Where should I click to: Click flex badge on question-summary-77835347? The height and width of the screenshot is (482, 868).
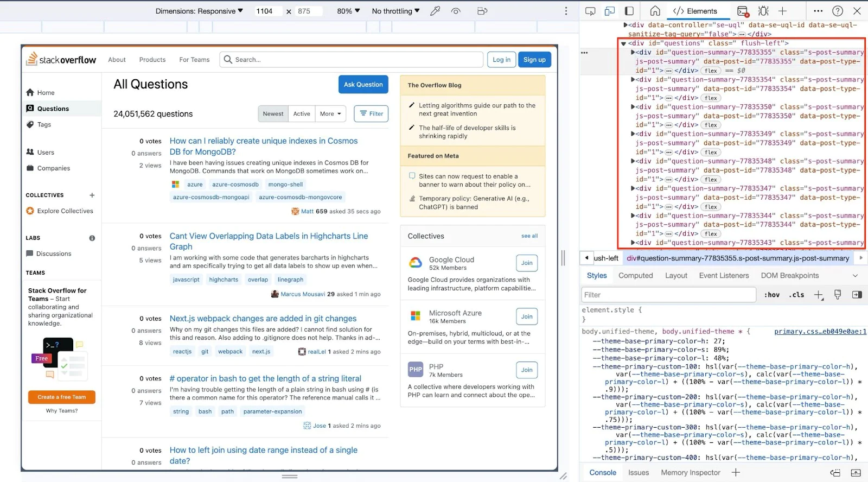tap(711, 207)
